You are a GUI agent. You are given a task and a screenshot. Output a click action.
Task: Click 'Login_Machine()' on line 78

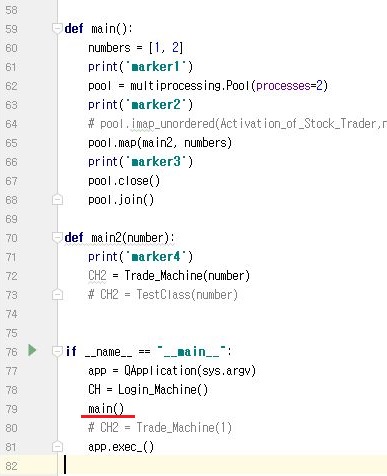tap(163, 390)
